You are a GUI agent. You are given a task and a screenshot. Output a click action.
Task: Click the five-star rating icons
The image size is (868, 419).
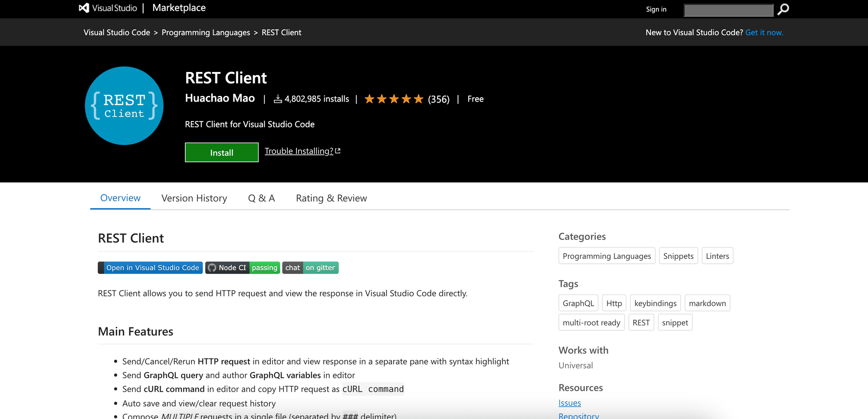[x=394, y=99]
